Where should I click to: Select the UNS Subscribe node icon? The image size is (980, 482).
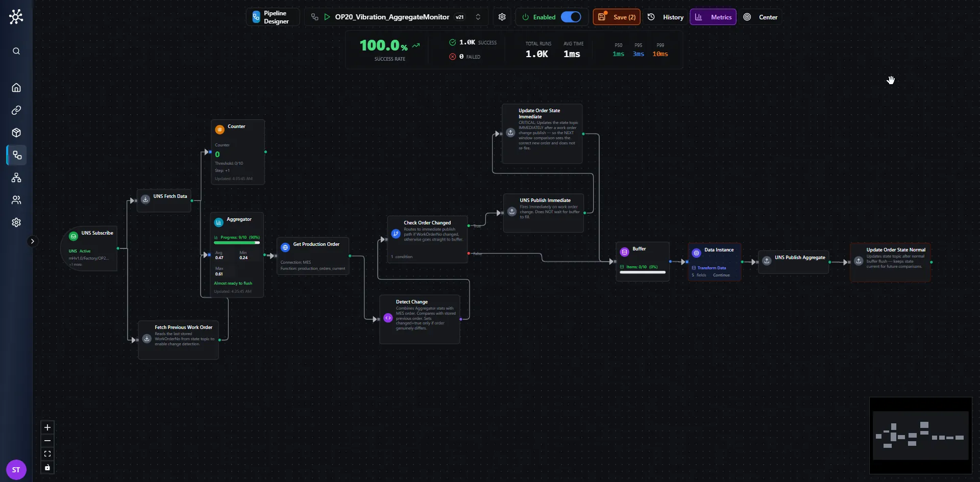pos(73,236)
